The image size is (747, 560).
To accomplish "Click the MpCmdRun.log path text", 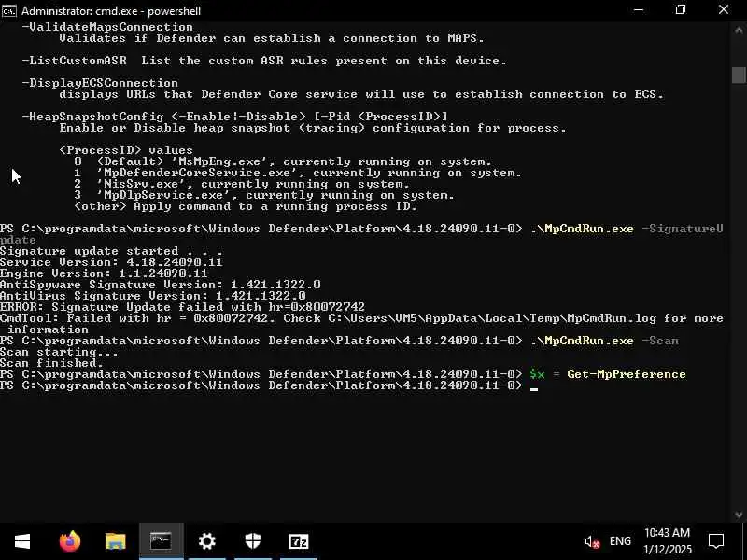I will [x=492, y=318].
